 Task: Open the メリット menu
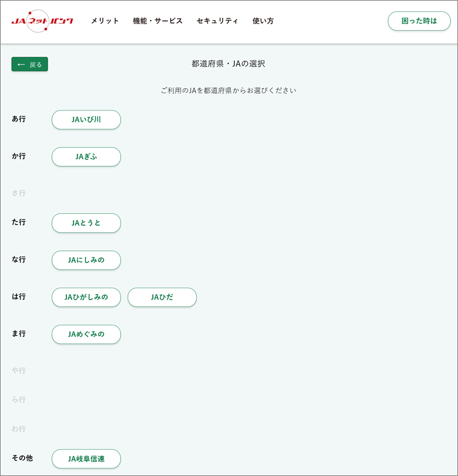[105, 21]
